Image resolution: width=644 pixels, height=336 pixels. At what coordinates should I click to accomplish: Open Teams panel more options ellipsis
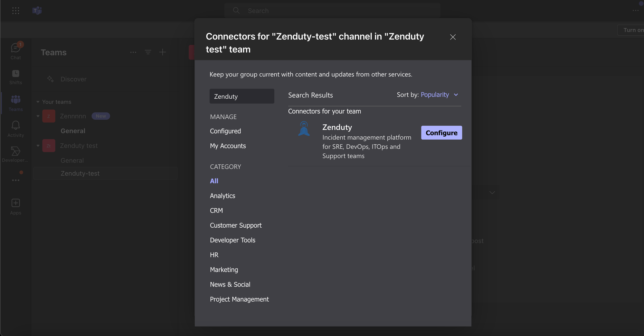point(133,52)
